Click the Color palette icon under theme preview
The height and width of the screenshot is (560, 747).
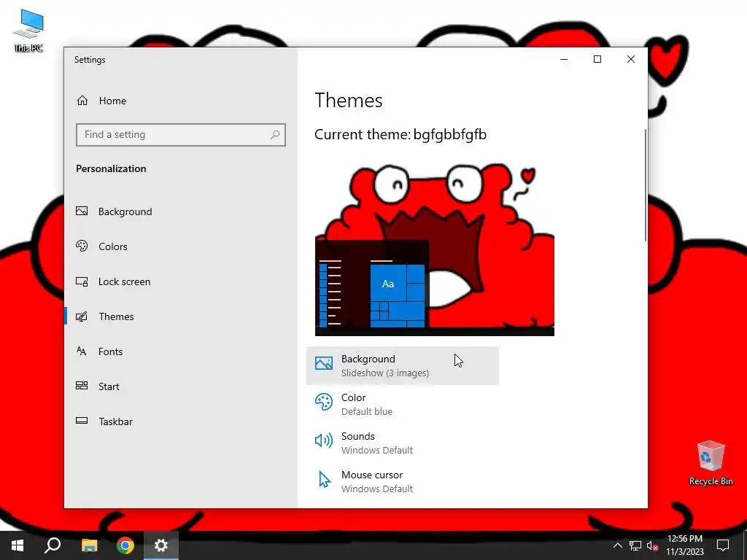coord(323,402)
